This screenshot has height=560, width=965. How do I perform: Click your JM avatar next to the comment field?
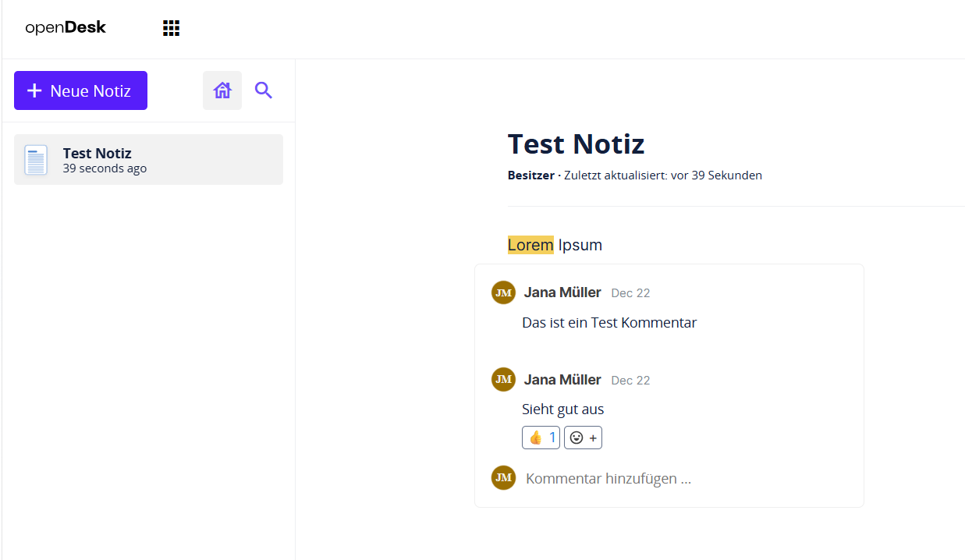click(x=503, y=477)
